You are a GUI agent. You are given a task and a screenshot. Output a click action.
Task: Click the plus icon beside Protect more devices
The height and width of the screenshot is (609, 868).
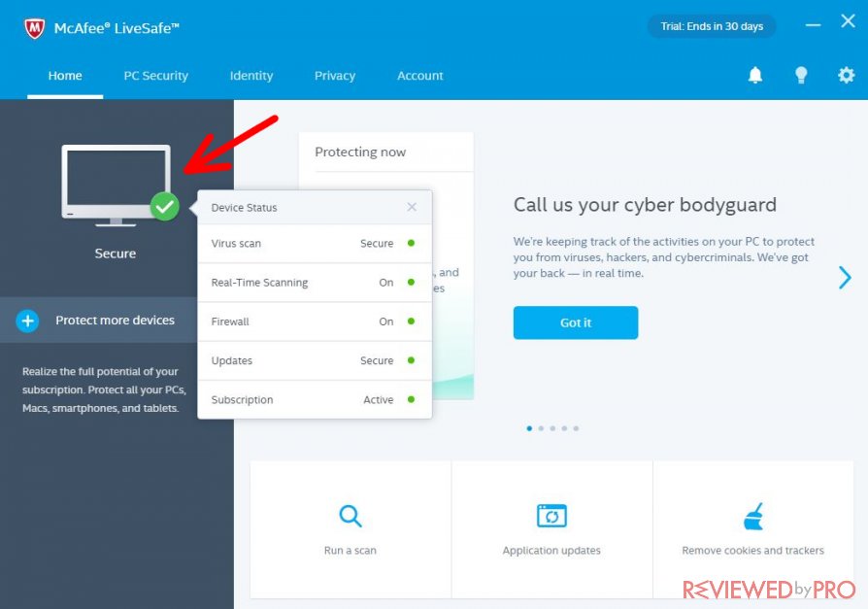pyautogui.click(x=28, y=321)
